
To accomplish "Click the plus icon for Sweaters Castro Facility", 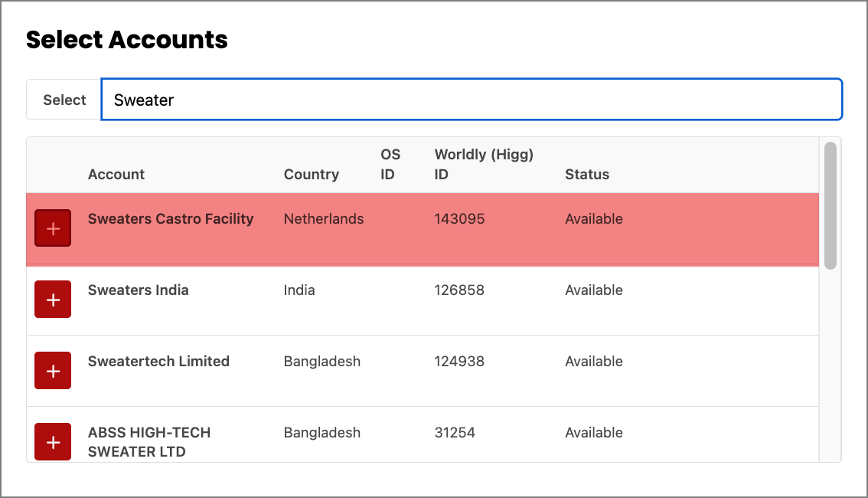I will 53,228.
